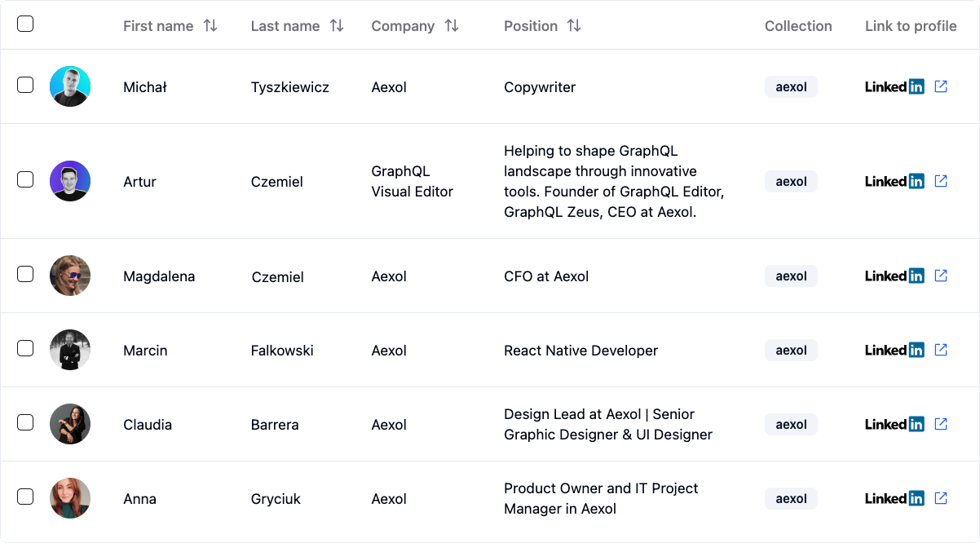Click Anna Gryciuk's external link icon
The image size is (980, 543).
pos(941,497)
